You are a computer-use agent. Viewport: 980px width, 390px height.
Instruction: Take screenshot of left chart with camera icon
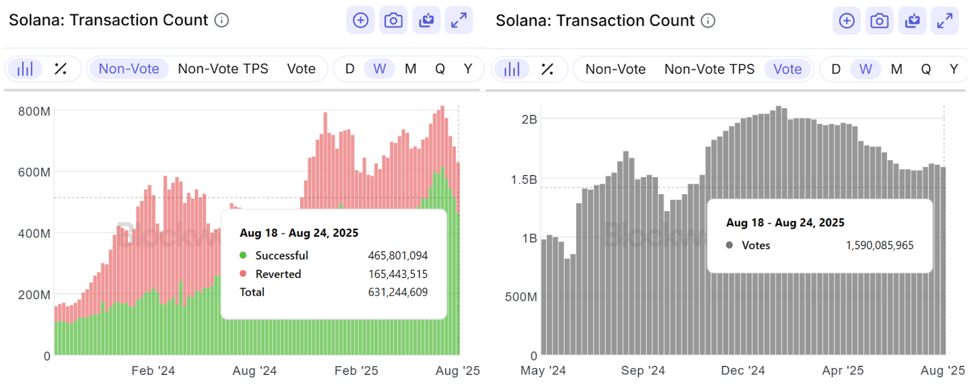click(x=393, y=20)
